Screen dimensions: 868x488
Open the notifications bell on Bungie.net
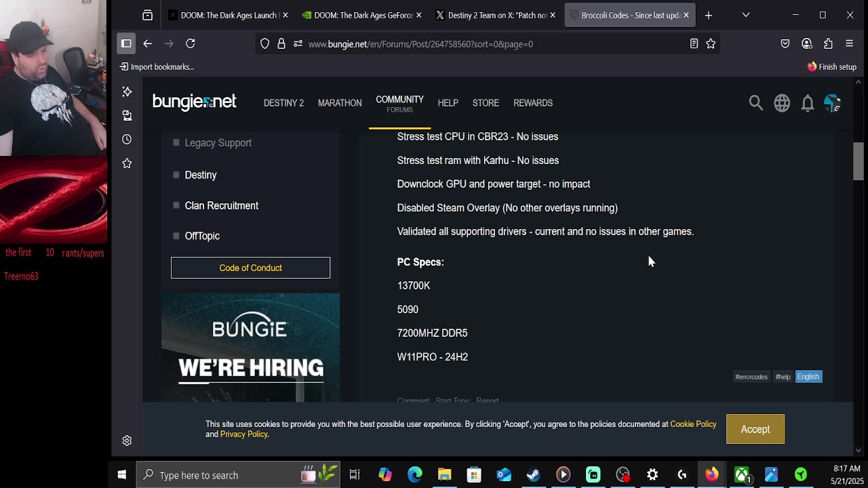(x=808, y=103)
